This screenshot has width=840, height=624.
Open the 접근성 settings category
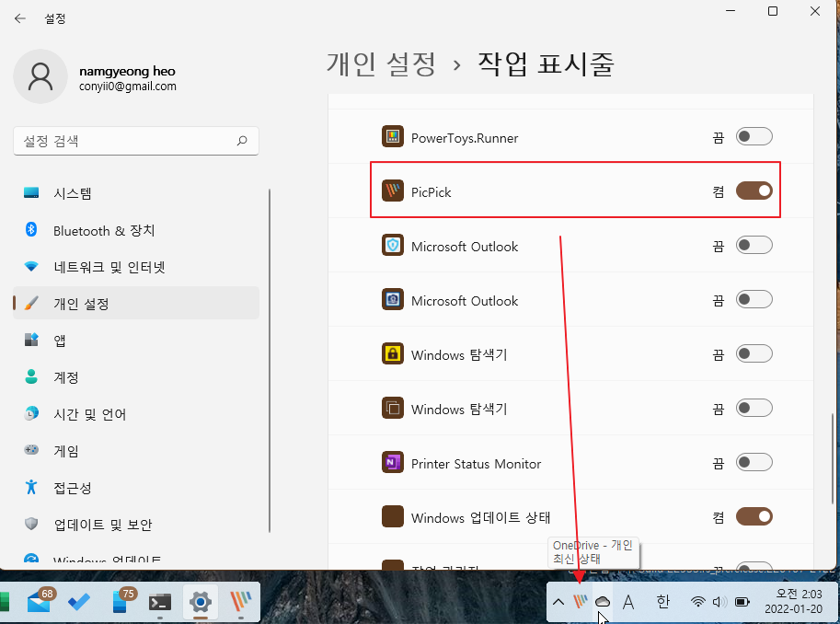pos(136,488)
